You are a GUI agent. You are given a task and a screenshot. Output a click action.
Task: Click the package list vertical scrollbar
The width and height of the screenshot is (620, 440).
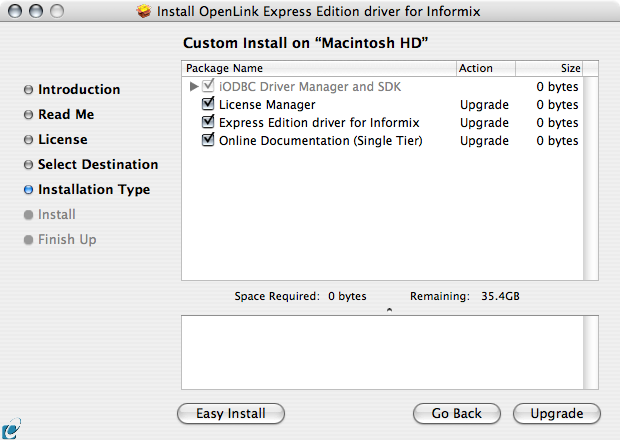point(591,178)
